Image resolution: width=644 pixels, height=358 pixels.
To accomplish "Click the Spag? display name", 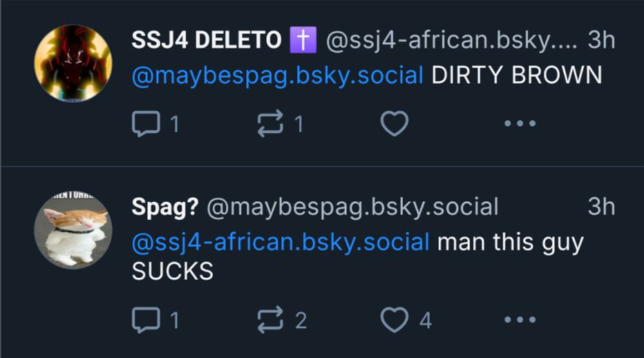I will [x=165, y=207].
